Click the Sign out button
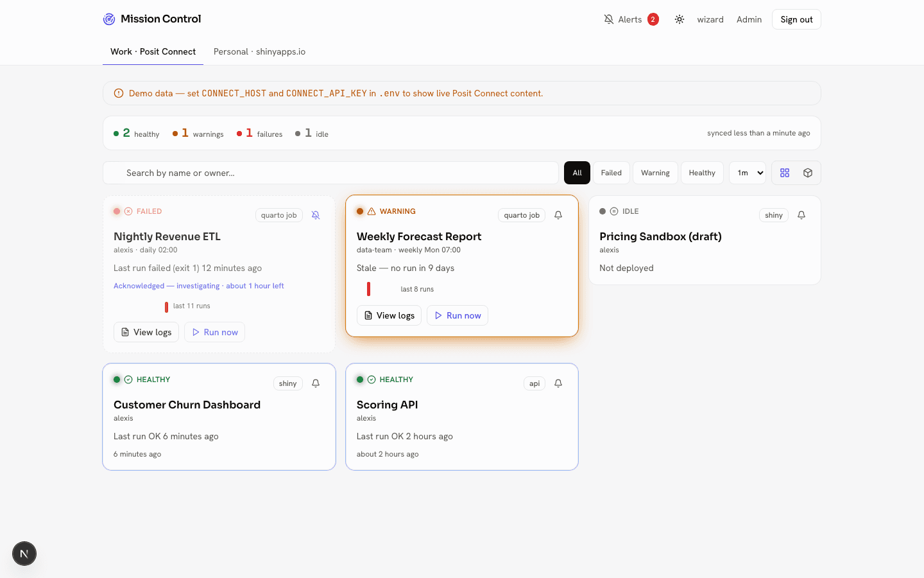 796,19
